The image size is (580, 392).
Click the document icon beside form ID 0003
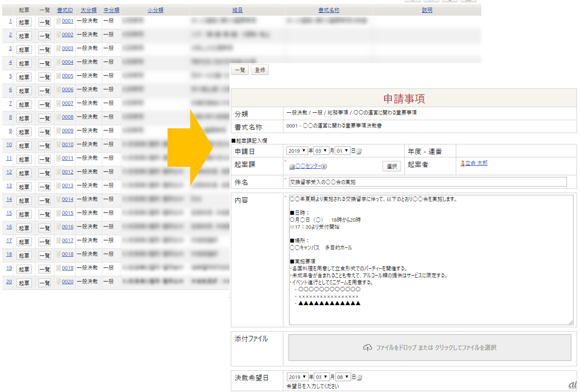(58, 48)
